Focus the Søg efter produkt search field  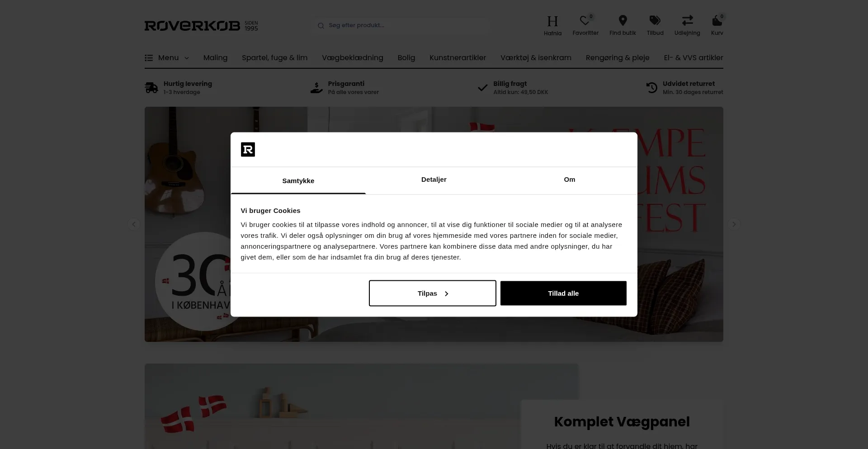[x=401, y=26]
